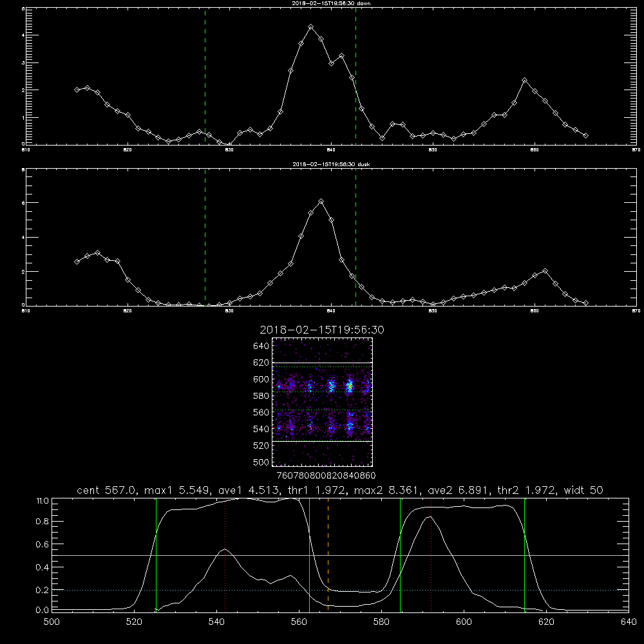Click y-axis label 640 beside the detector image

[261, 346]
